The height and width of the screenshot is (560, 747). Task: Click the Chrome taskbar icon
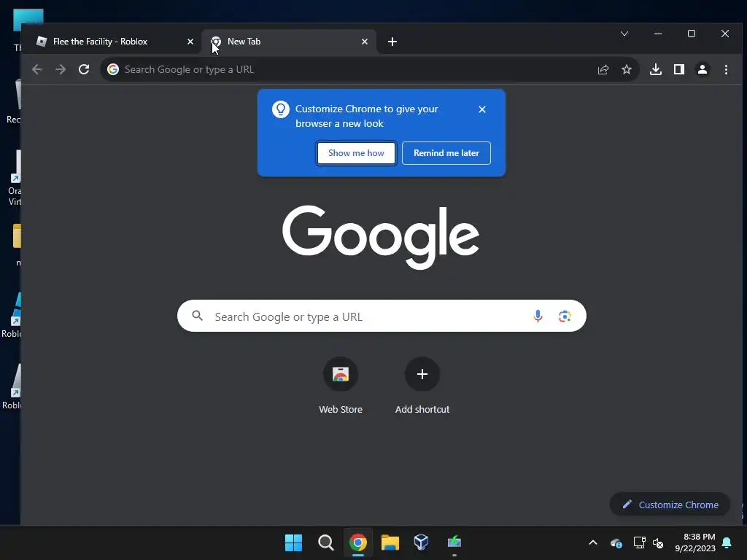tap(357, 542)
